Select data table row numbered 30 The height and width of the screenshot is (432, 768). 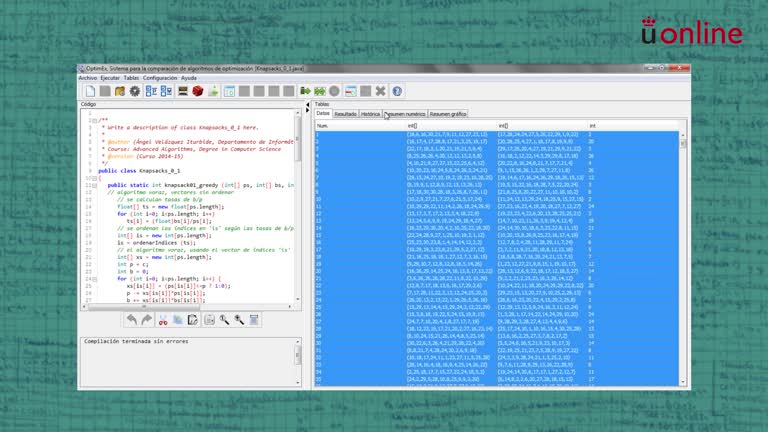pos(497,343)
